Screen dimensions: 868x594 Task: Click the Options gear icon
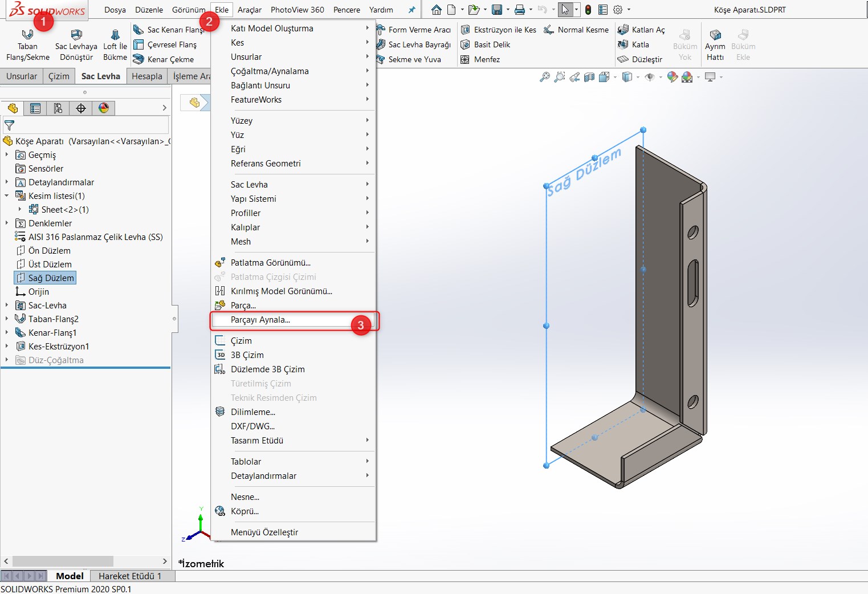(x=618, y=10)
